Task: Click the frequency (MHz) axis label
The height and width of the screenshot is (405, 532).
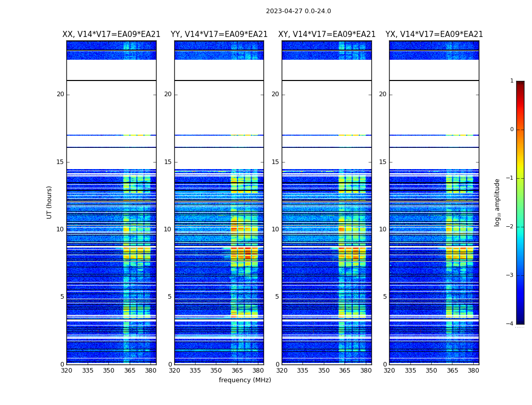Action: click(245, 380)
